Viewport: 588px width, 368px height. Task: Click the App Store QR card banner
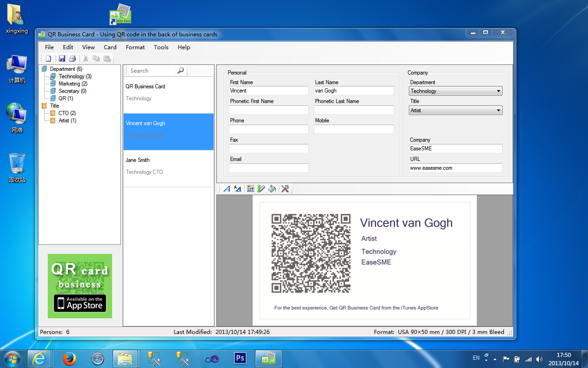point(80,286)
